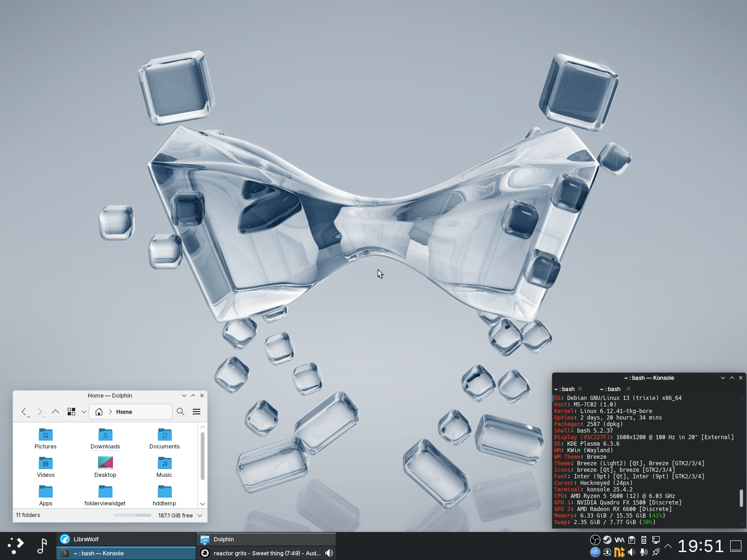Open the microphone tray icon

tap(644, 552)
